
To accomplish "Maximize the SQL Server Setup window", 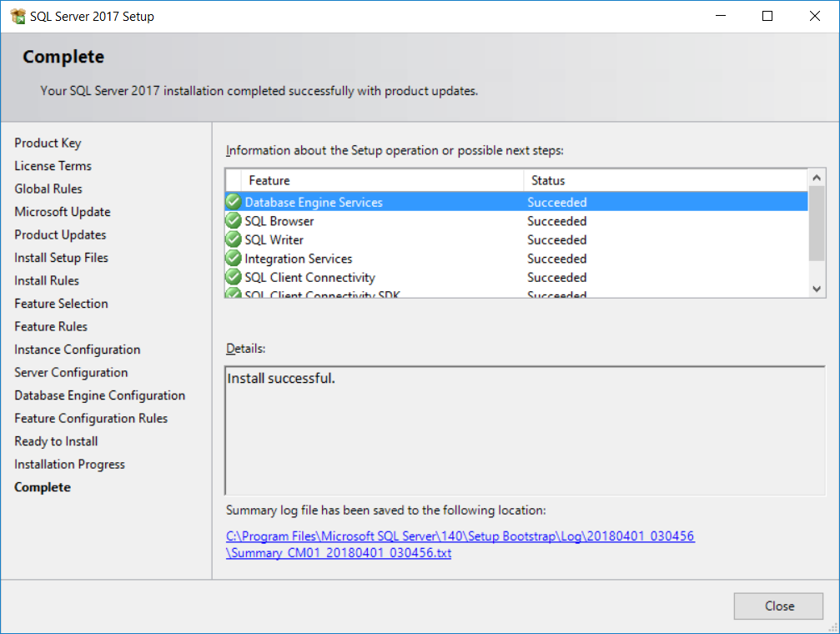I will click(x=767, y=16).
